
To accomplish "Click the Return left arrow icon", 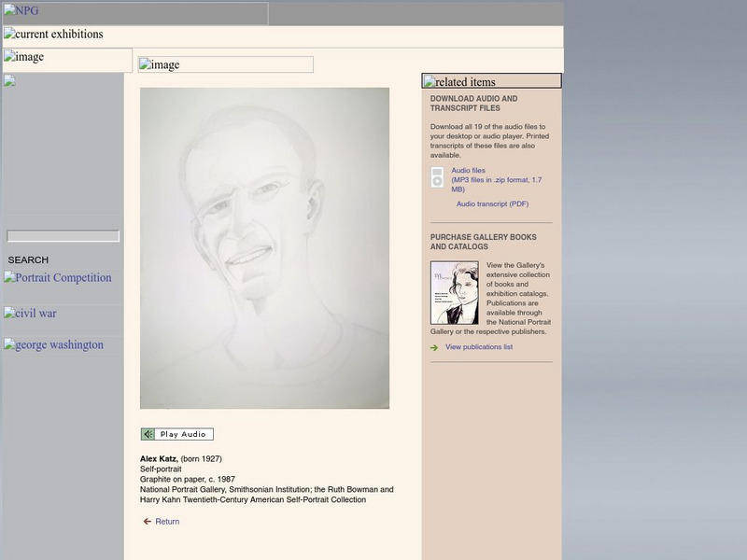I will click(148, 522).
